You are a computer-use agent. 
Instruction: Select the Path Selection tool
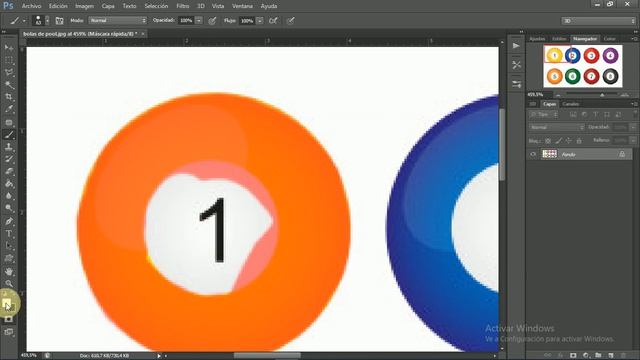pyautogui.click(x=9, y=246)
